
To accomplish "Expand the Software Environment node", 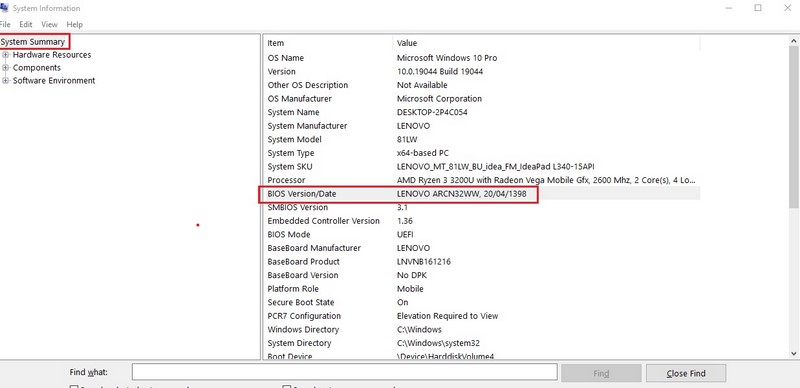I will pos(6,80).
